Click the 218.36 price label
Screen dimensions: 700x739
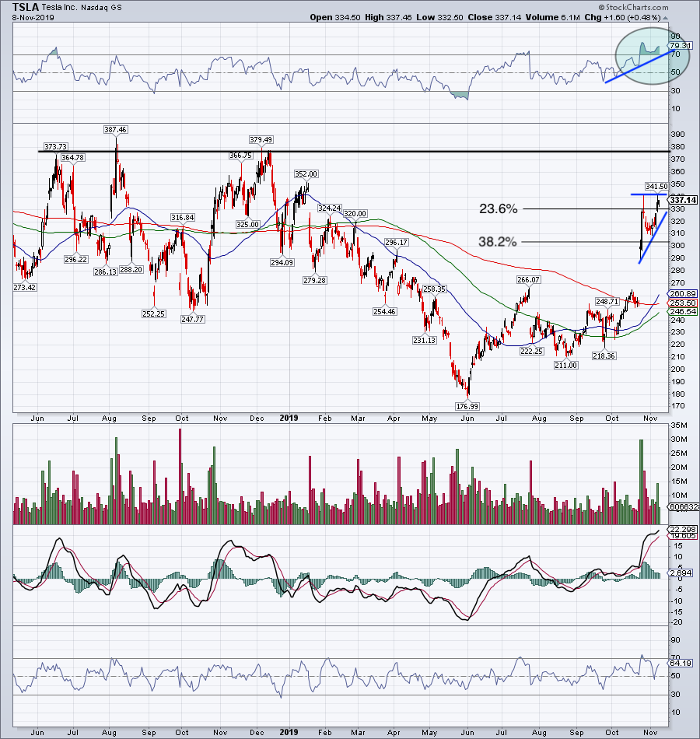tap(604, 355)
